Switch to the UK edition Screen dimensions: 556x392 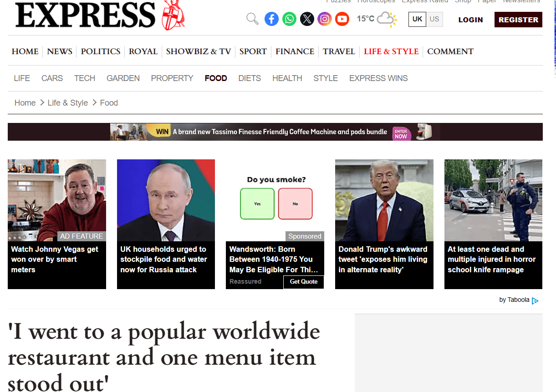tap(417, 19)
